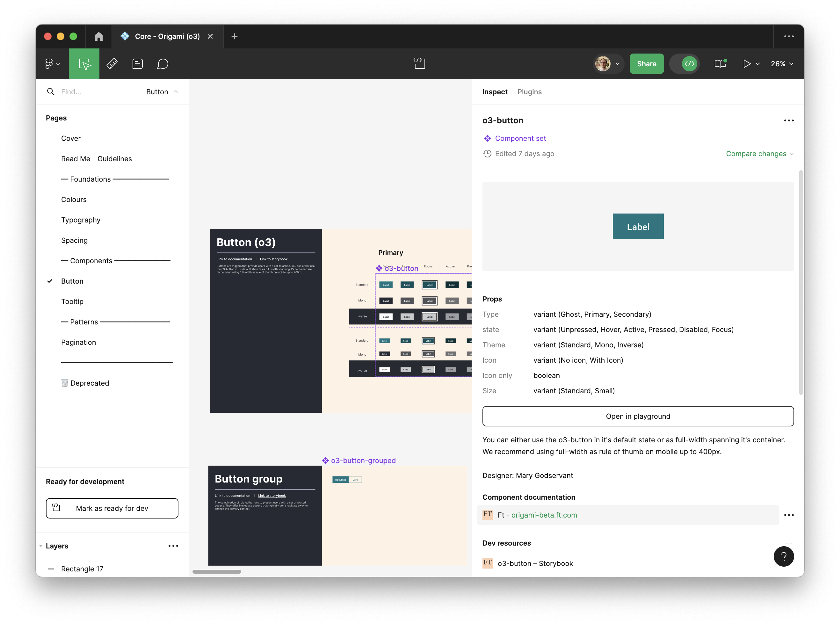Image resolution: width=840 pixels, height=624 pixels.
Task: Expand the Compare changes dropdown
Action: pyautogui.click(x=760, y=154)
